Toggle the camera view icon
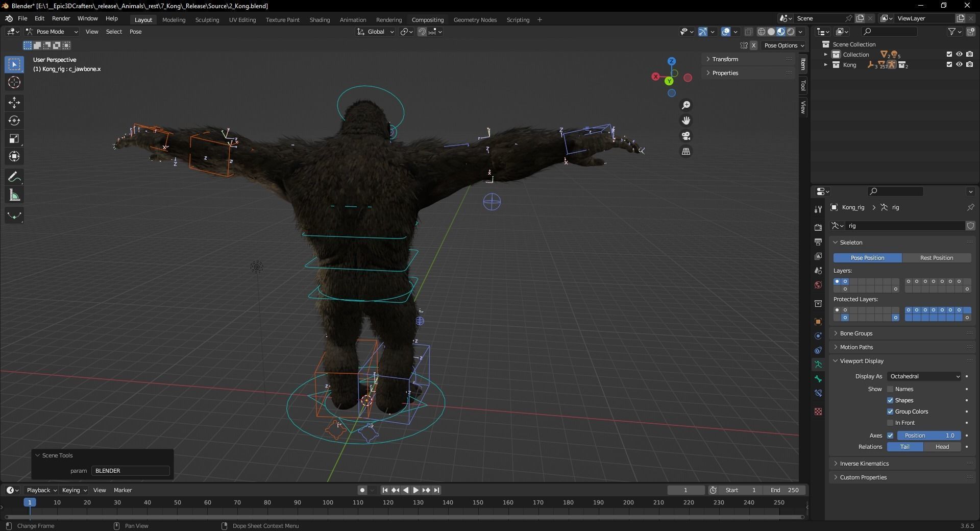The height and width of the screenshot is (531, 980). (x=686, y=136)
